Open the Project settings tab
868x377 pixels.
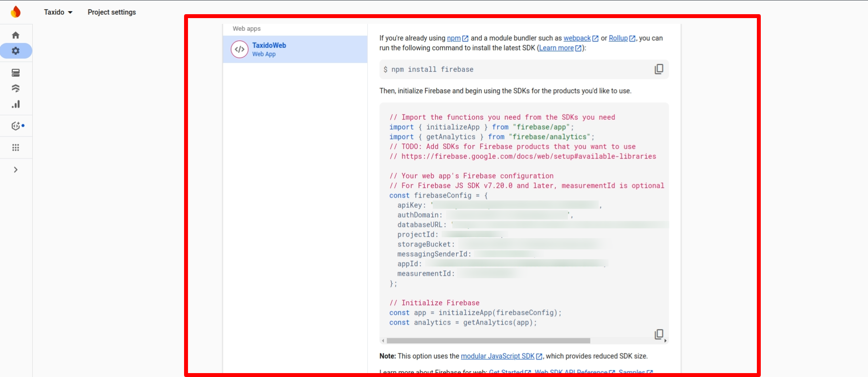point(112,12)
